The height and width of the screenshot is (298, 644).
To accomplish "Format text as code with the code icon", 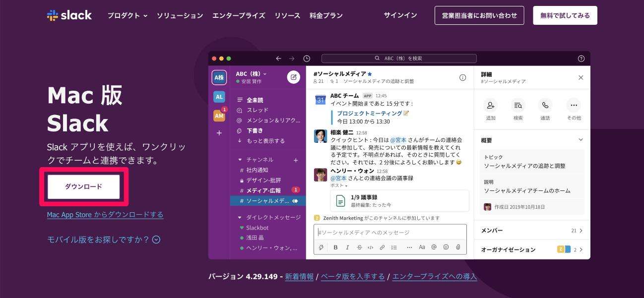I will pyautogui.click(x=371, y=247).
